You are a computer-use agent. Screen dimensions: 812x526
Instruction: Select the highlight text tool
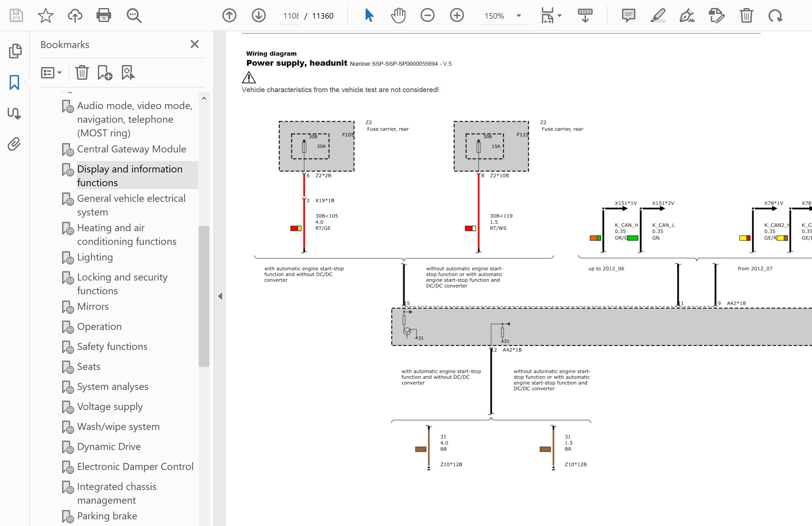coord(657,16)
